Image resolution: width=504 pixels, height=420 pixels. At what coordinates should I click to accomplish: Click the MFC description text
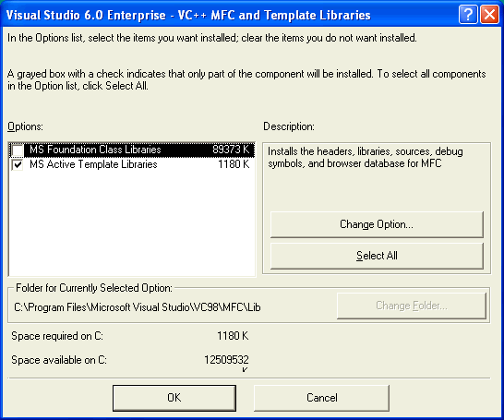pyautogui.click(x=366, y=158)
